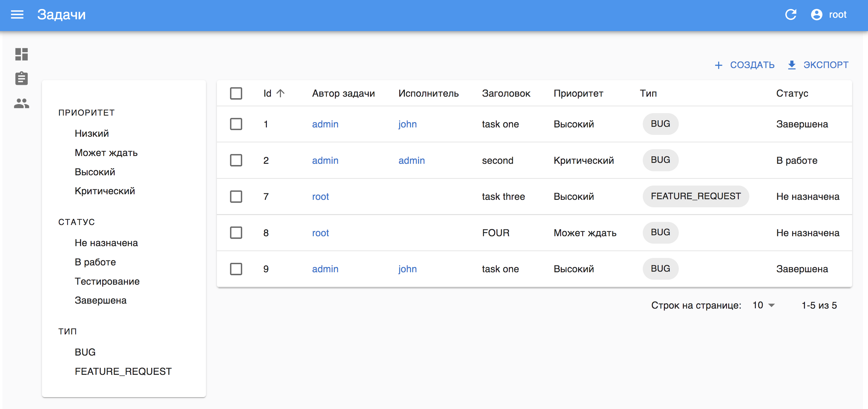The image size is (868, 409).
Task: Open admin assignee link in row 2
Action: point(411,160)
